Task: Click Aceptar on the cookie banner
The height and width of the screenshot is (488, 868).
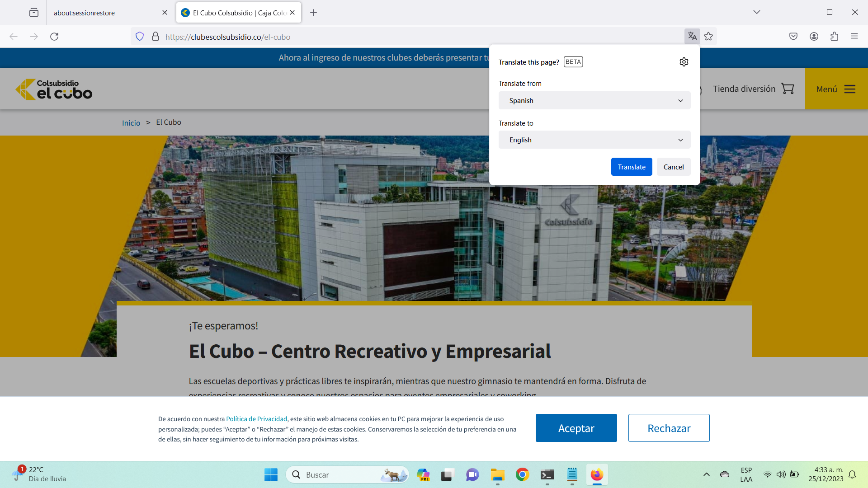Action: click(576, 428)
